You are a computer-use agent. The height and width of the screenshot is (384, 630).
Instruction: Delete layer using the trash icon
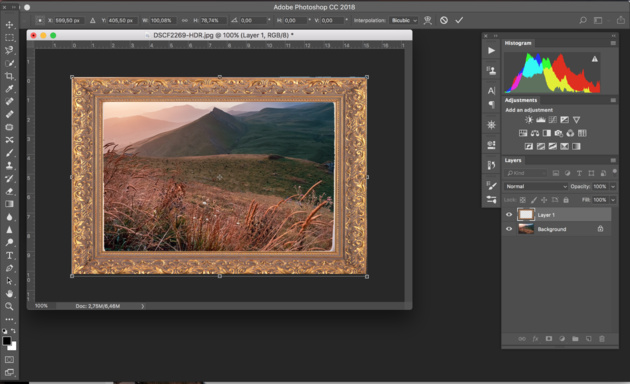tap(602, 339)
